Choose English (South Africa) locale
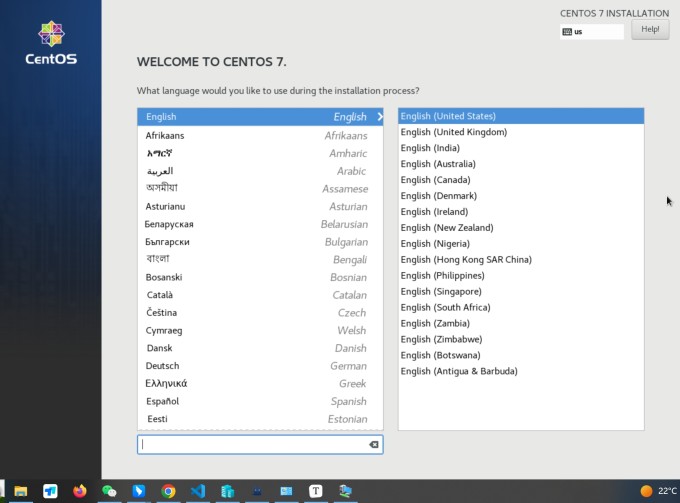This screenshot has width=680, height=503. [x=521, y=307]
